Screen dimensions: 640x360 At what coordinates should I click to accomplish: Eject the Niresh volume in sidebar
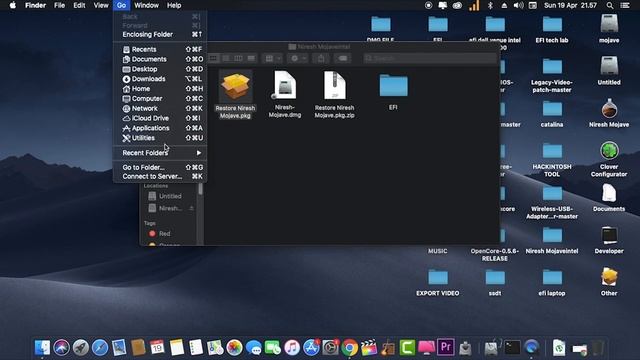pyautogui.click(x=191, y=208)
